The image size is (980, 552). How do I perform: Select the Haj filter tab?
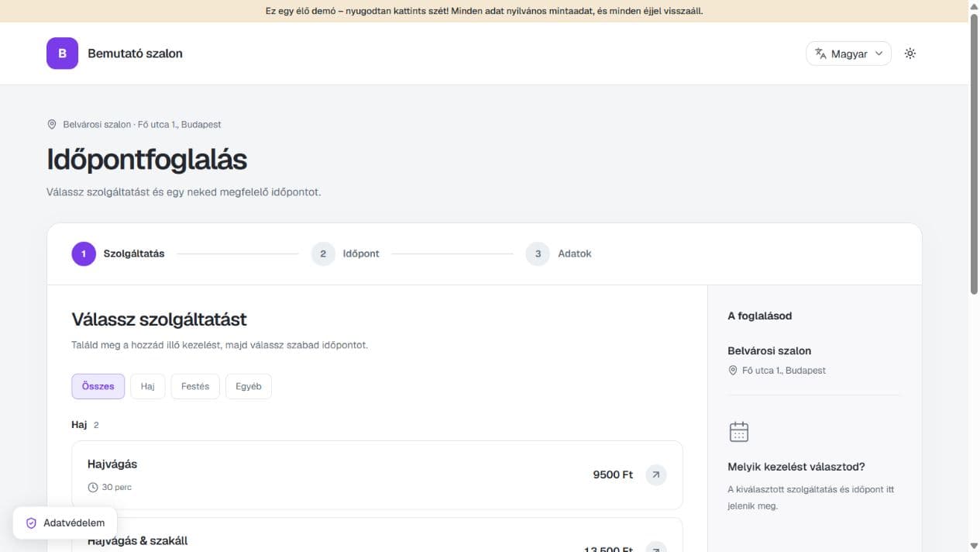click(148, 386)
